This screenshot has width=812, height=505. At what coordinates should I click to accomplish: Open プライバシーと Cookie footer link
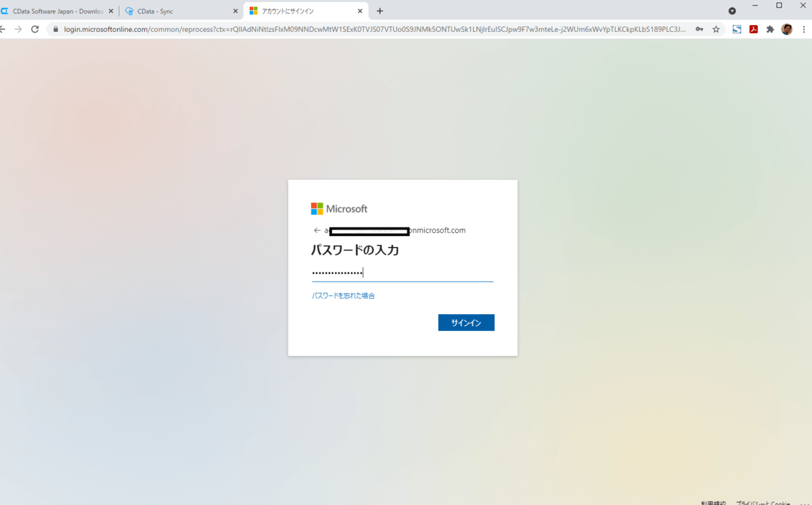coord(763,502)
